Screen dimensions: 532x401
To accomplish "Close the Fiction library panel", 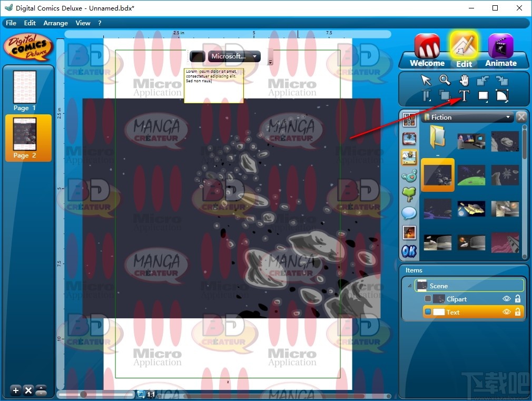I will (x=521, y=117).
